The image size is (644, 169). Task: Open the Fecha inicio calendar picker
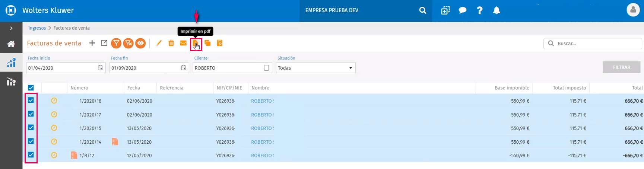100,68
